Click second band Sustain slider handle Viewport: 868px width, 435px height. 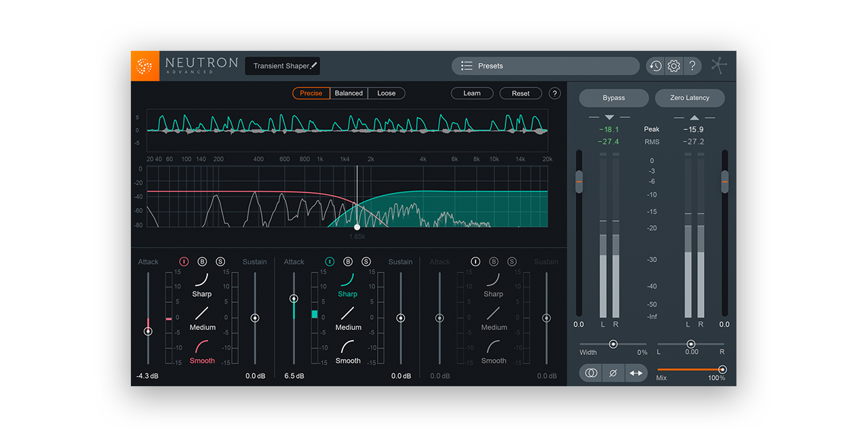tap(401, 318)
